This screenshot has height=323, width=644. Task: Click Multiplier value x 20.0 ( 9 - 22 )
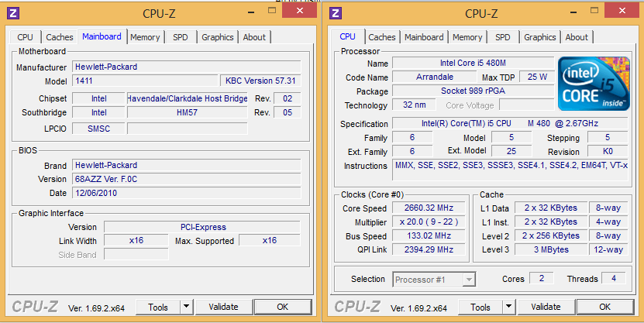coord(429,222)
